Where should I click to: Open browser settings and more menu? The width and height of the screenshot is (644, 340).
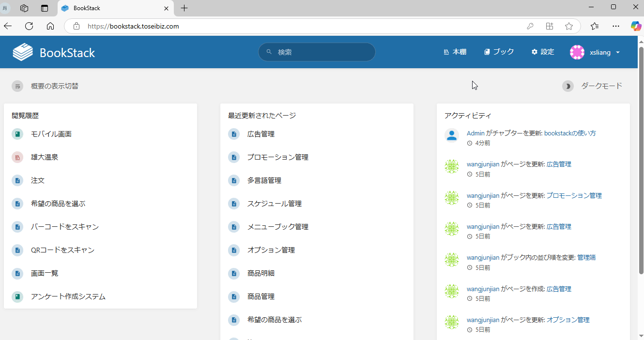pyautogui.click(x=615, y=26)
